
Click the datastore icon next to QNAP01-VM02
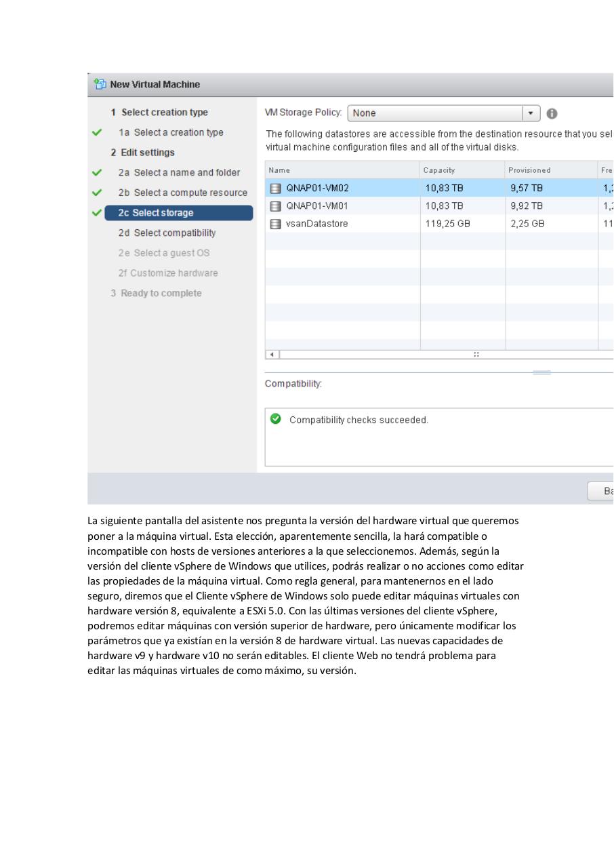coord(275,188)
